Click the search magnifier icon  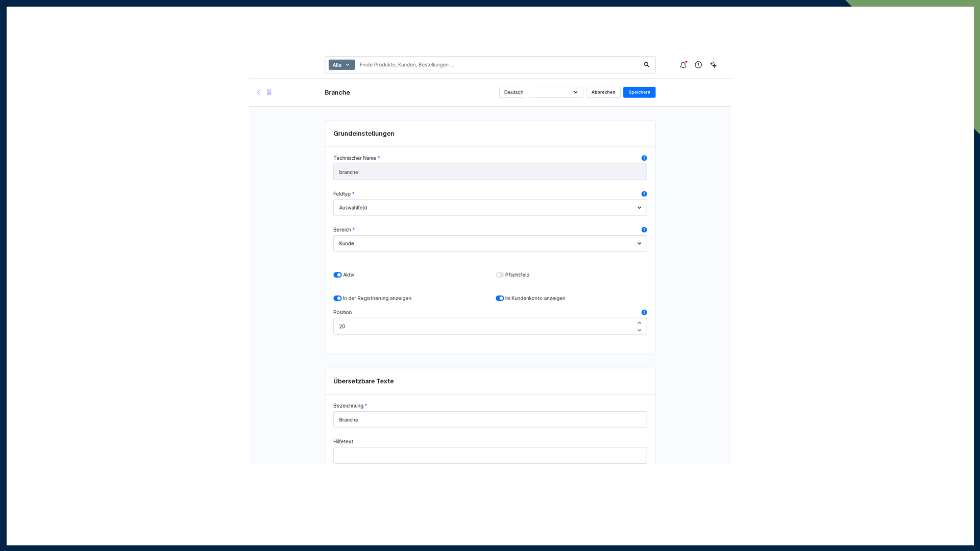coord(647,65)
